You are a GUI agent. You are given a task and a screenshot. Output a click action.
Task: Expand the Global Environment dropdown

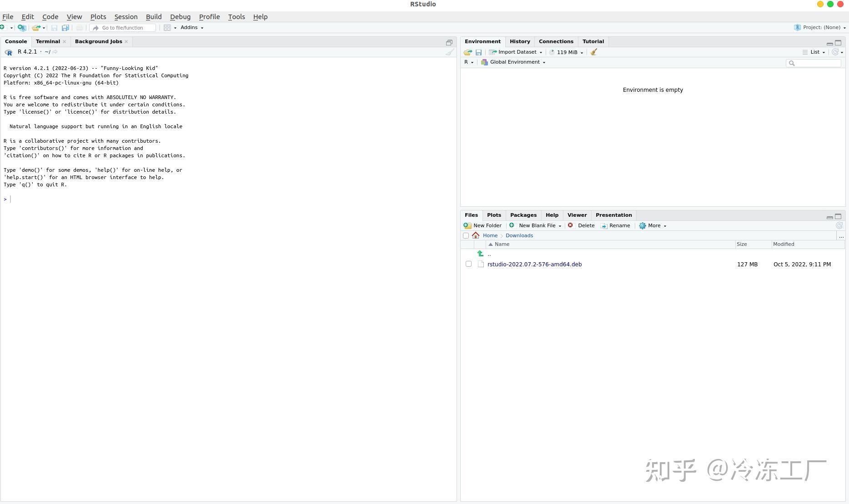click(513, 62)
